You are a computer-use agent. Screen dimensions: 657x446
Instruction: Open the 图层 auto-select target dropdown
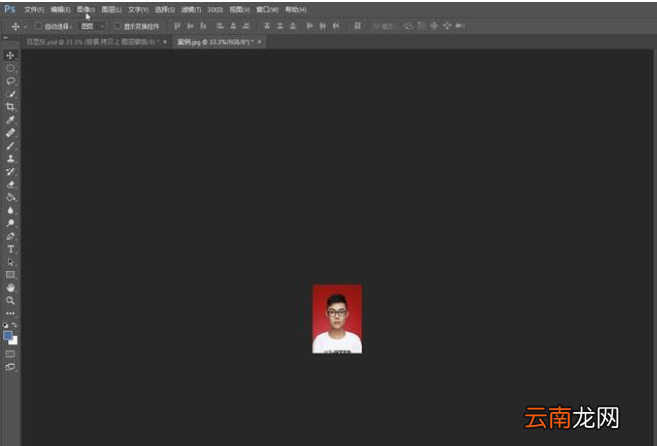click(93, 26)
